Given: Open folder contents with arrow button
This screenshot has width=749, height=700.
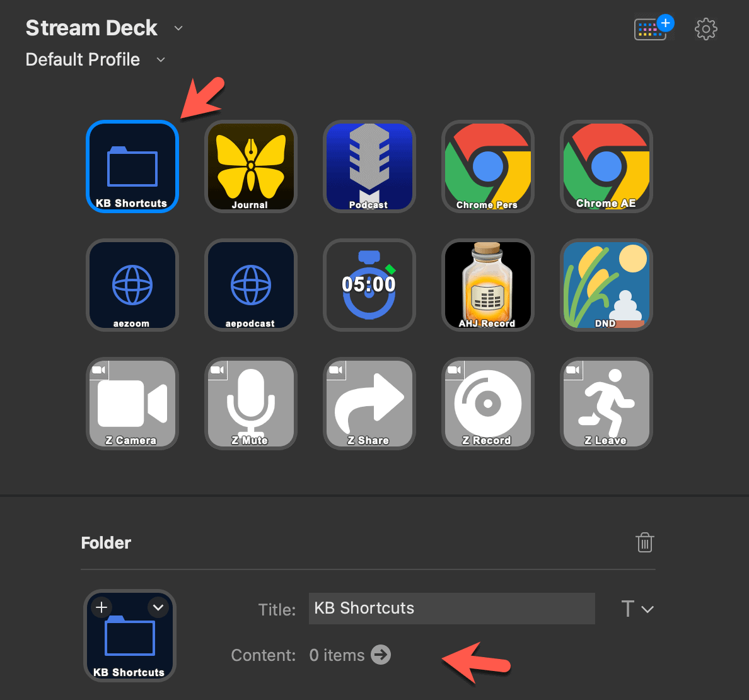Looking at the screenshot, I should (x=381, y=655).
